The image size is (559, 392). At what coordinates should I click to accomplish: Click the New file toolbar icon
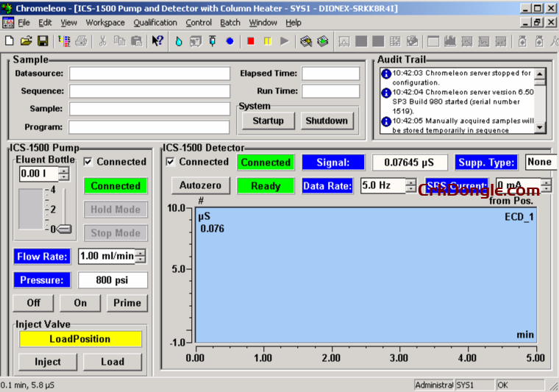click(10, 41)
